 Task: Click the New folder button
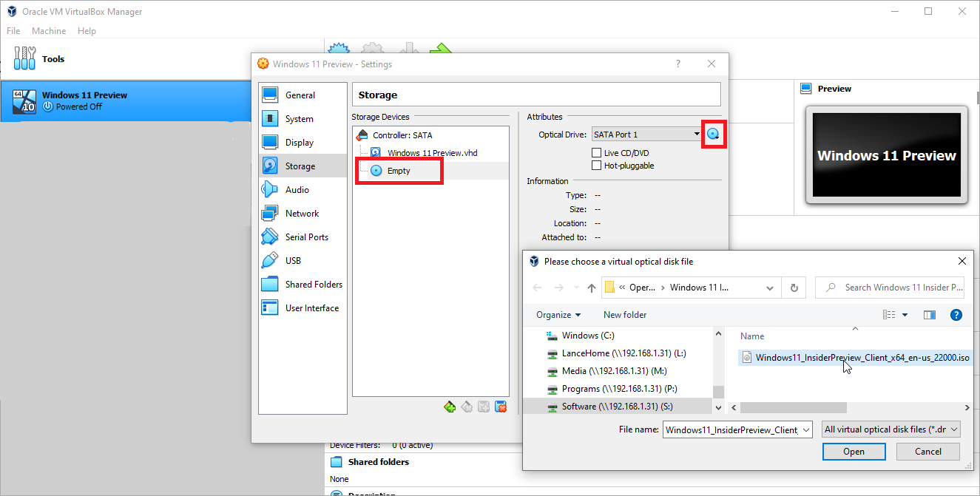625,315
